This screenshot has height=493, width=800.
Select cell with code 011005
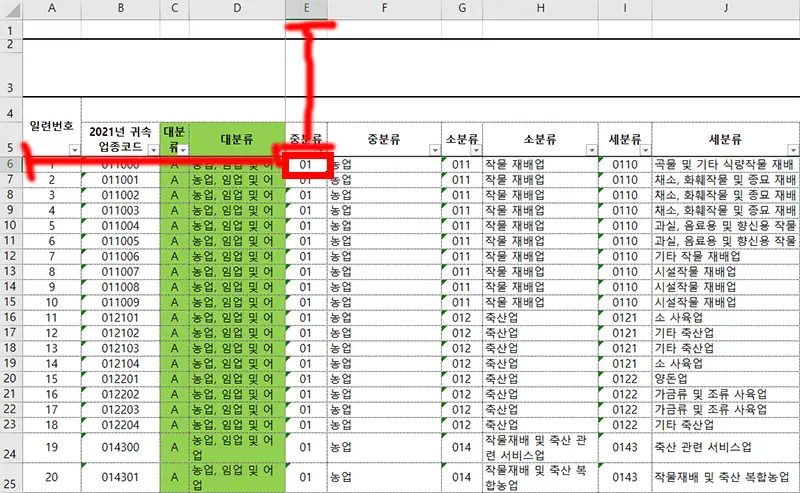pos(120,241)
